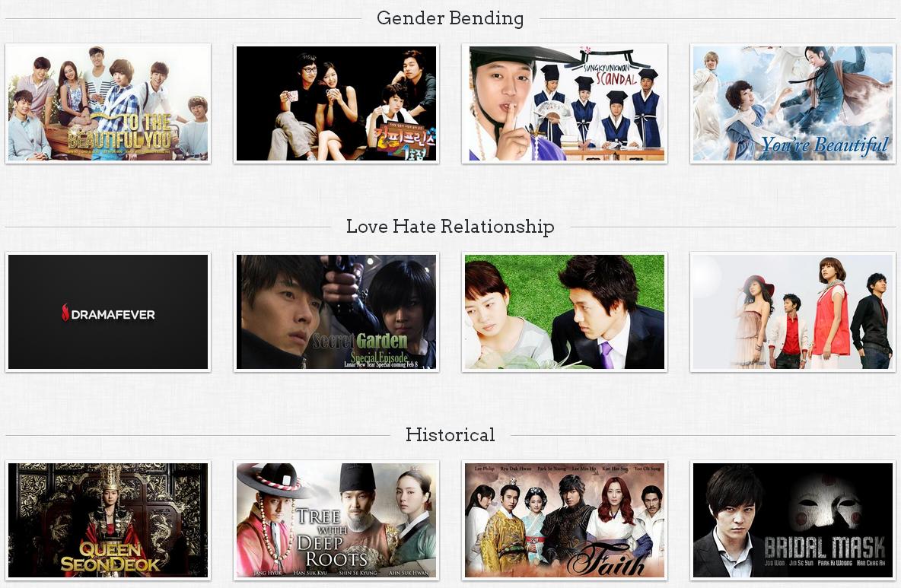Open the To The Beautiful You thumbnail
Viewport: 901px width, 588px height.
tap(108, 103)
